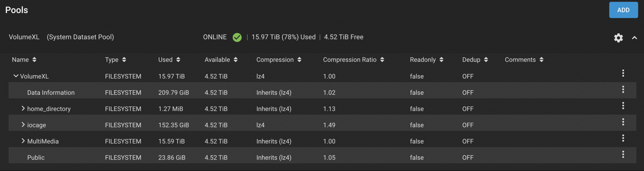Collapse the VolumeXL root tree item
This screenshot has height=171, width=644.
pos(16,76)
